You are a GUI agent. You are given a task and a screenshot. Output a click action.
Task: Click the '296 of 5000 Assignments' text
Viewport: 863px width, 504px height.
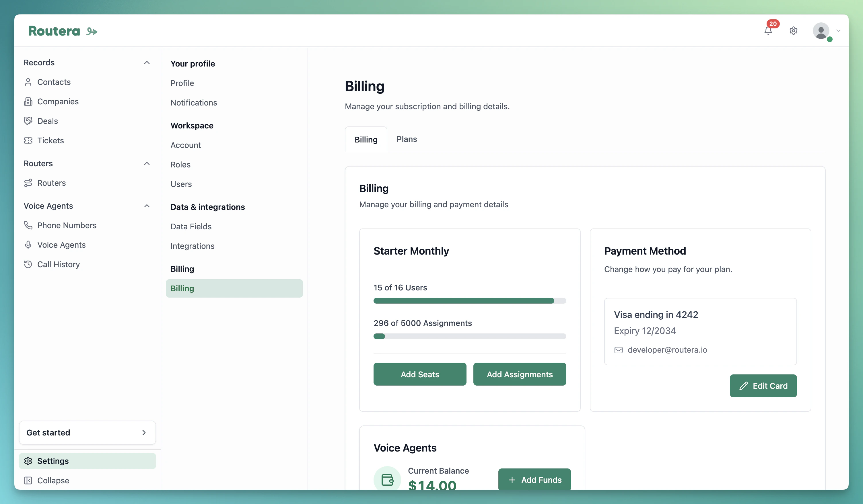click(423, 323)
